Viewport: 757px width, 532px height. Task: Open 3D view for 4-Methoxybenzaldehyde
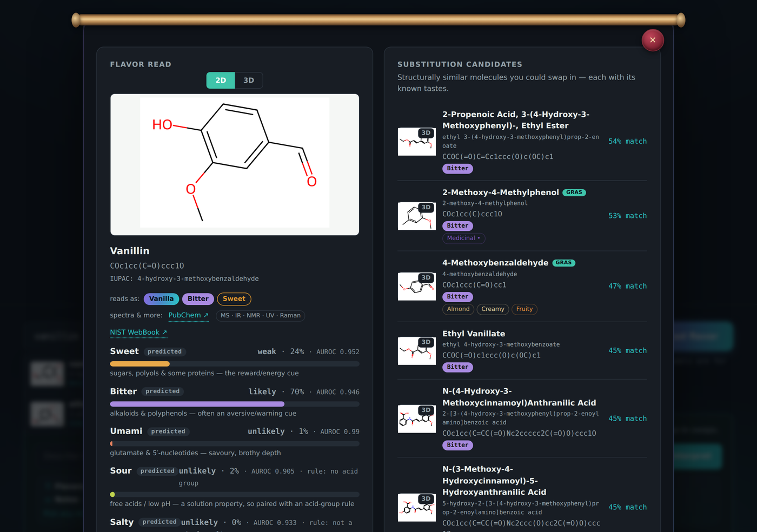(x=426, y=278)
